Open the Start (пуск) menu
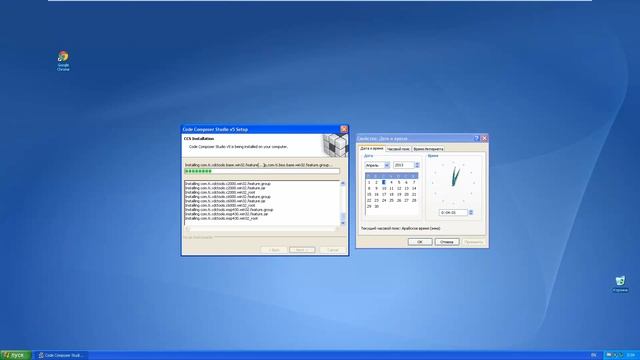 point(15,355)
